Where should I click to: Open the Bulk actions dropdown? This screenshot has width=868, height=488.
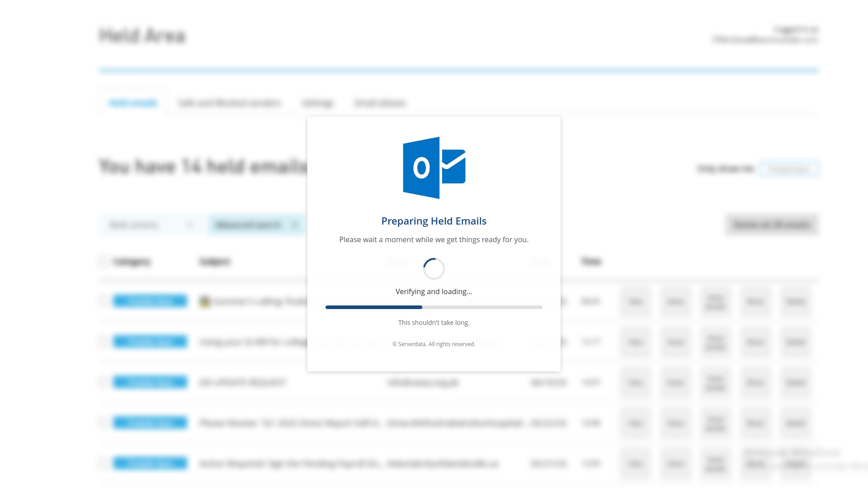tap(151, 225)
